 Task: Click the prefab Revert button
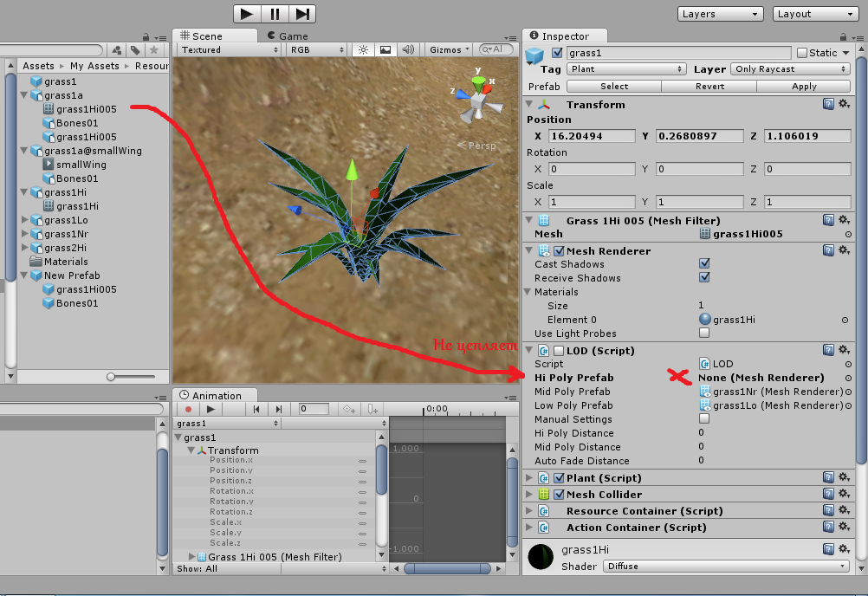[709, 86]
